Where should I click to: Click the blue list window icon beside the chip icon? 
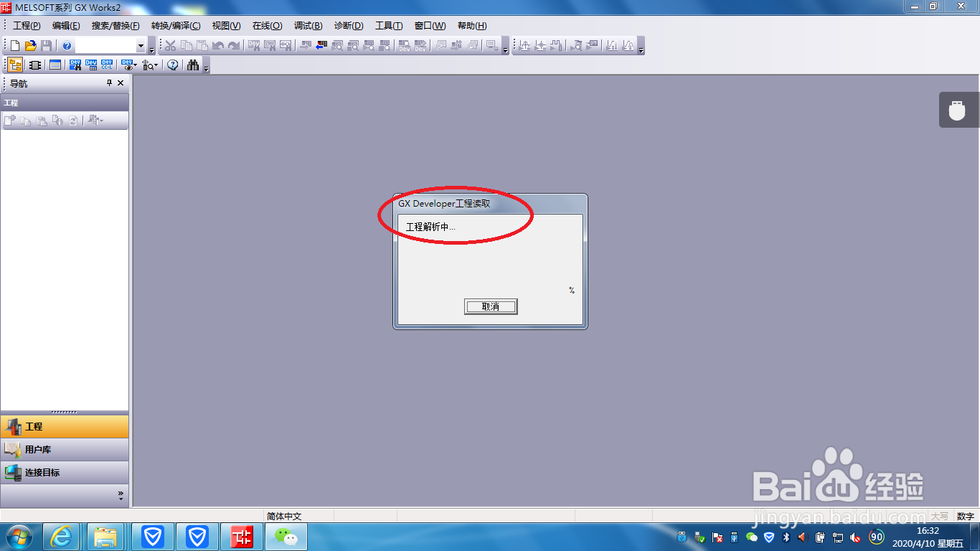pos(55,65)
